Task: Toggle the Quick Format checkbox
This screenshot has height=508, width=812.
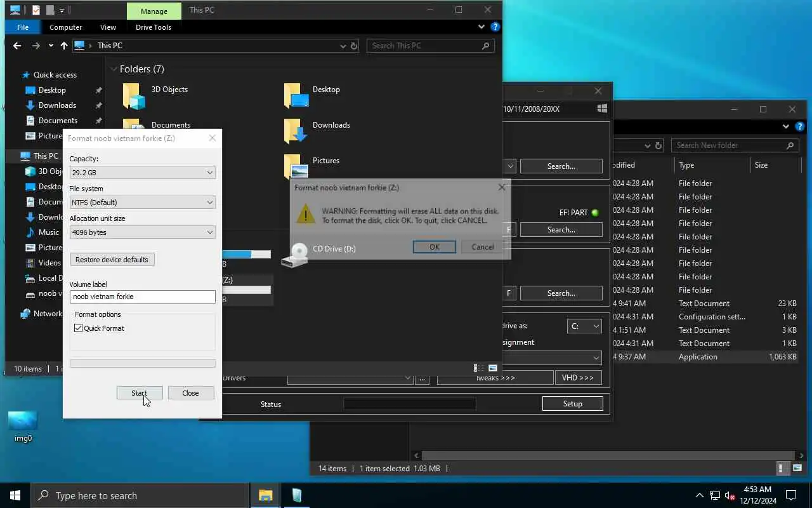Action: 79,328
